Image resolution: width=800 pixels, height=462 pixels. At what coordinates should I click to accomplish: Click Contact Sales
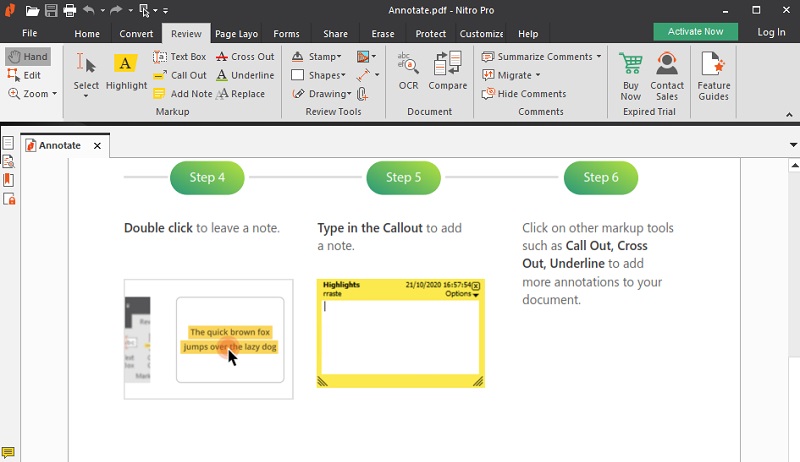click(x=667, y=76)
